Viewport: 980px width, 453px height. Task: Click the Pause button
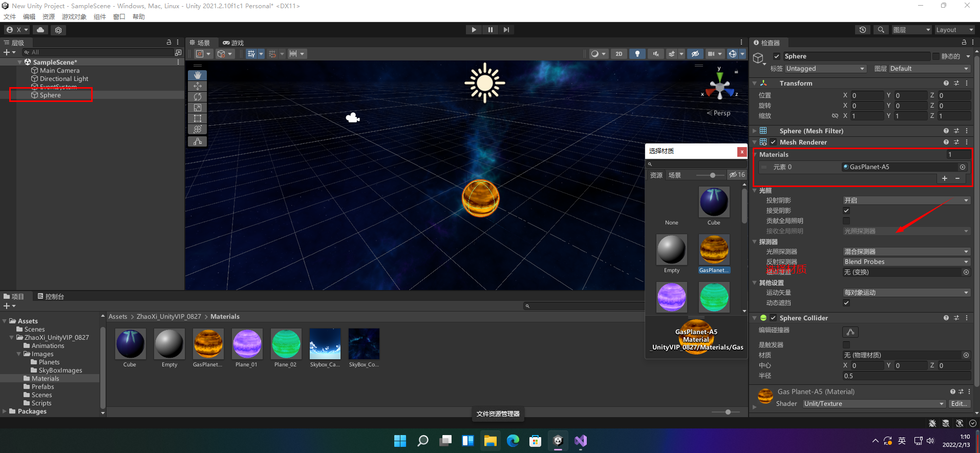click(490, 30)
